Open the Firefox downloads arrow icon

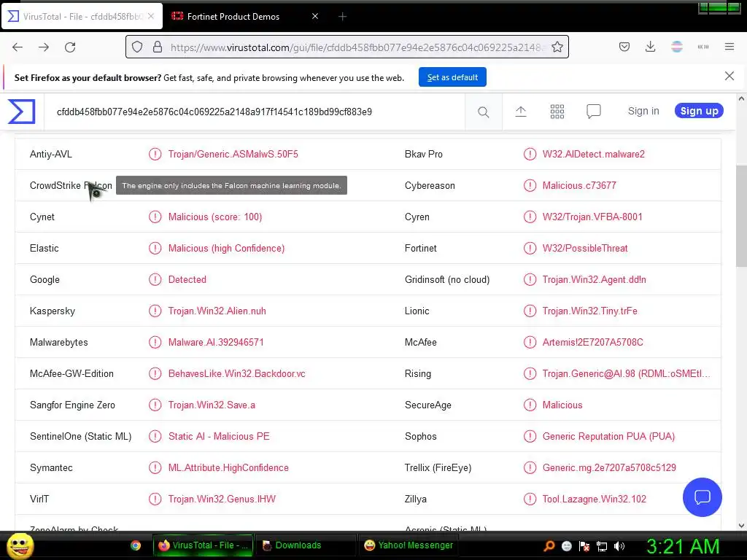coord(650,47)
